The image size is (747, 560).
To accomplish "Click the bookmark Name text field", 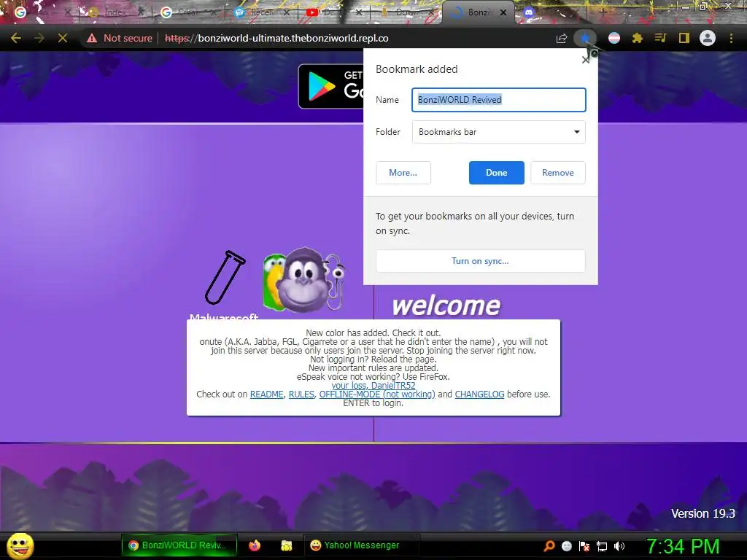I will [x=499, y=99].
